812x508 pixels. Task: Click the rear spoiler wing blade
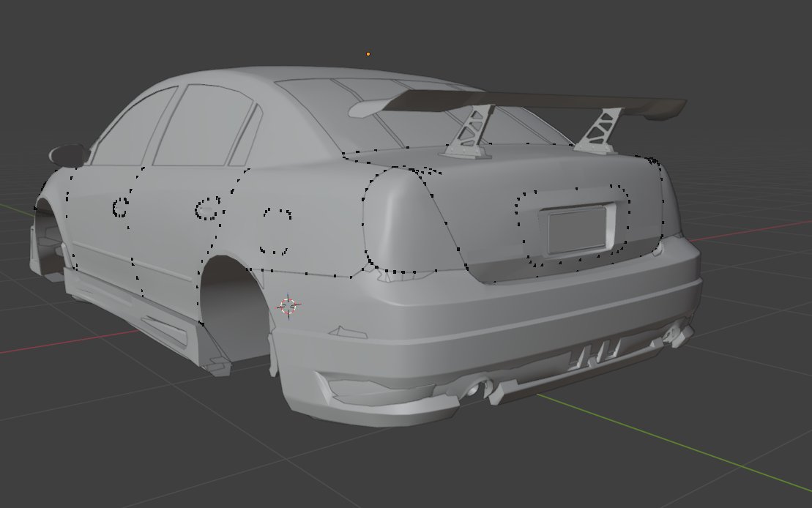click(518, 102)
